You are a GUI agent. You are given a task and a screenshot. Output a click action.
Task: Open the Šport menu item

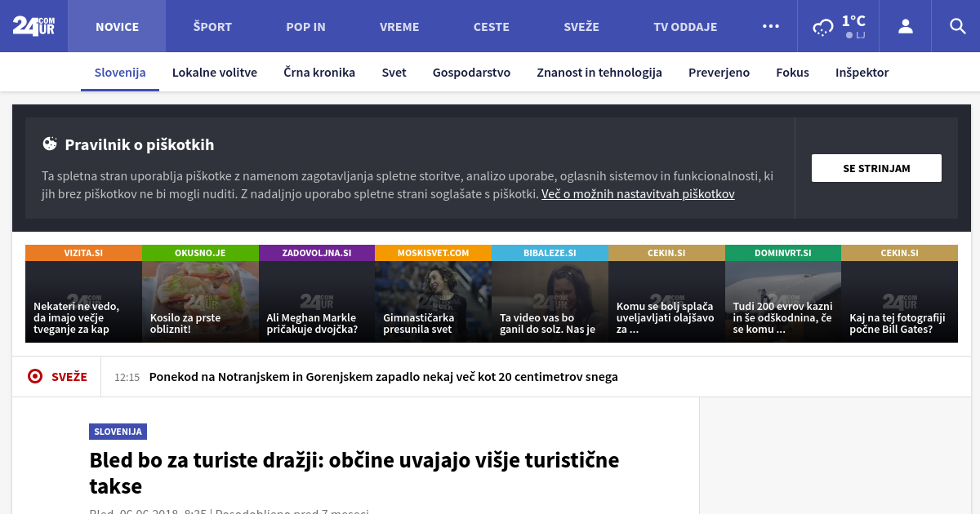coord(212,27)
